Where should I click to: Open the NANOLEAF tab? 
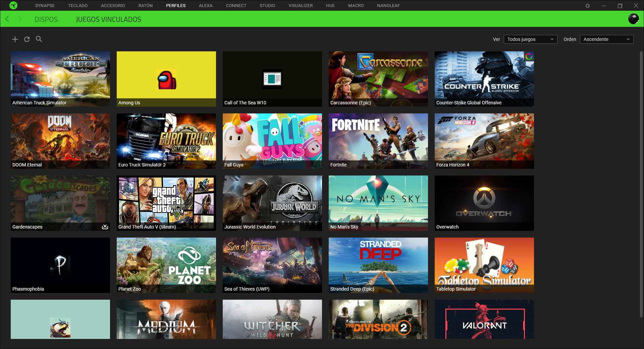point(388,6)
